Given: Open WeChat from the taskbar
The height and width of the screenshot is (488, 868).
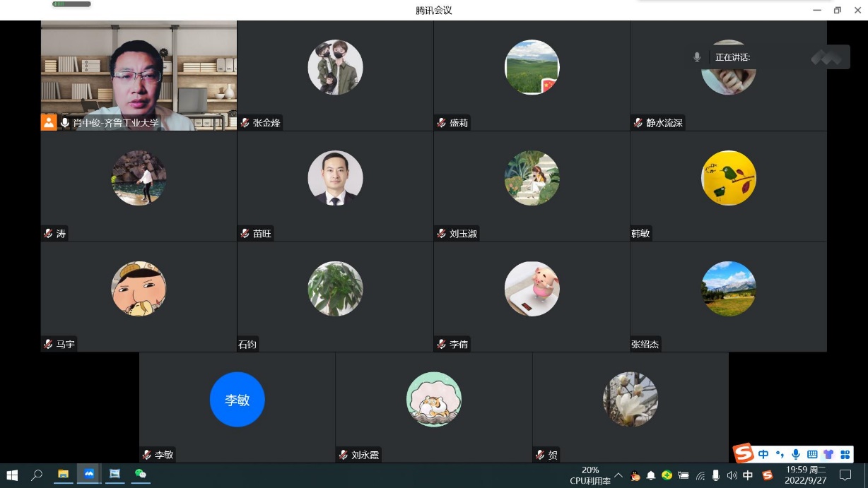Looking at the screenshot, I should coord(141,475).
